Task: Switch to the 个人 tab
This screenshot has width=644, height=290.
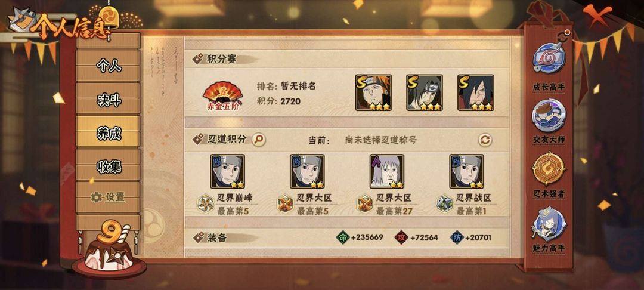Action: click(x=109, y=65)
